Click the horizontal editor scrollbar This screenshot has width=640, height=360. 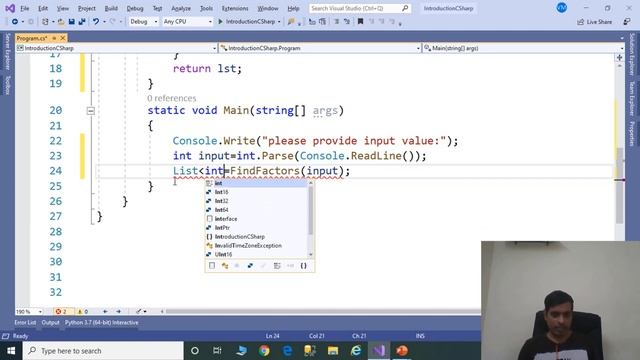point(322,311)
